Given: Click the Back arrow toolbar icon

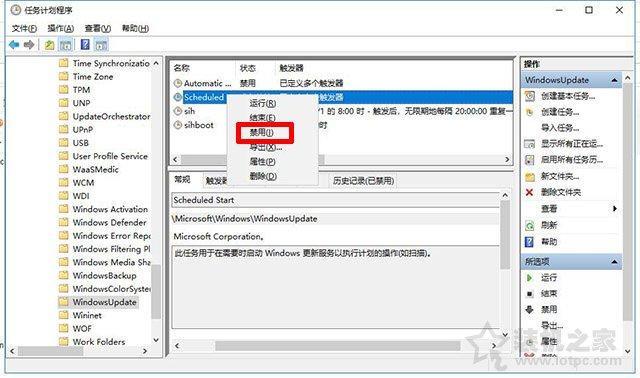Looking at the screenshot, I should (14, 44).
